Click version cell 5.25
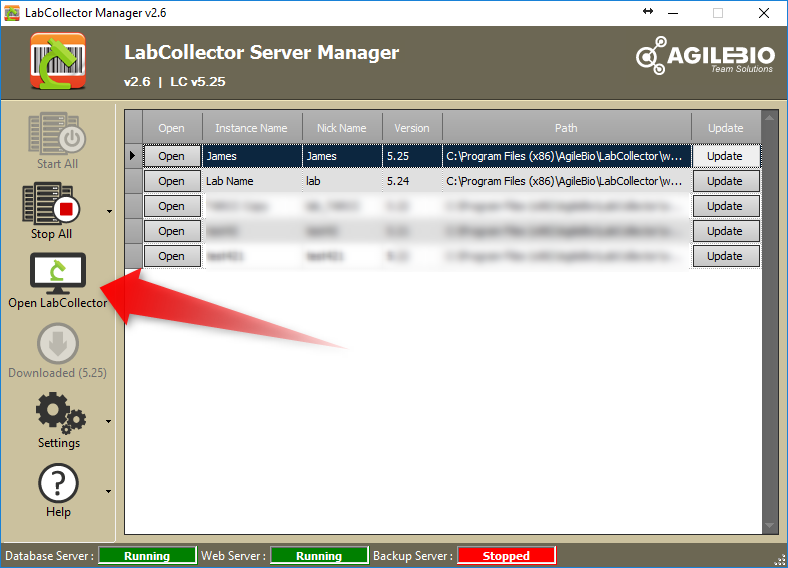The height and width of the screenshot is (568, 788). [x=412, y=156]
